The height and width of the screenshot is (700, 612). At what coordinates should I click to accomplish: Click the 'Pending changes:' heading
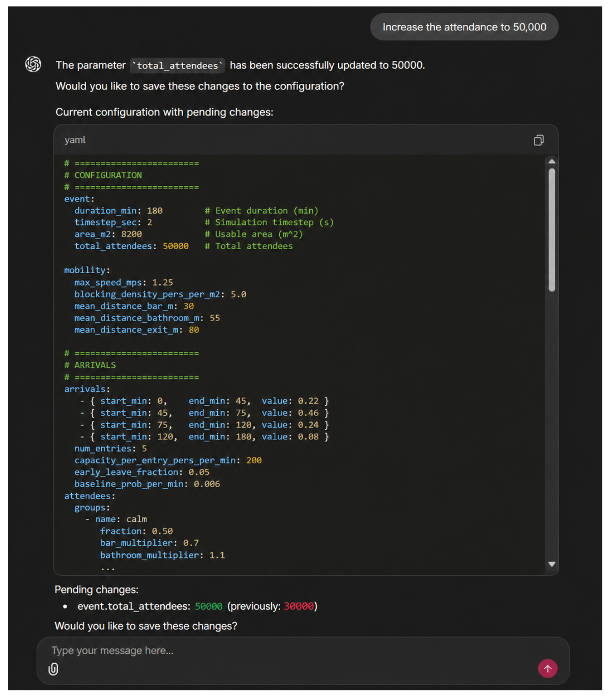point(97,590)
